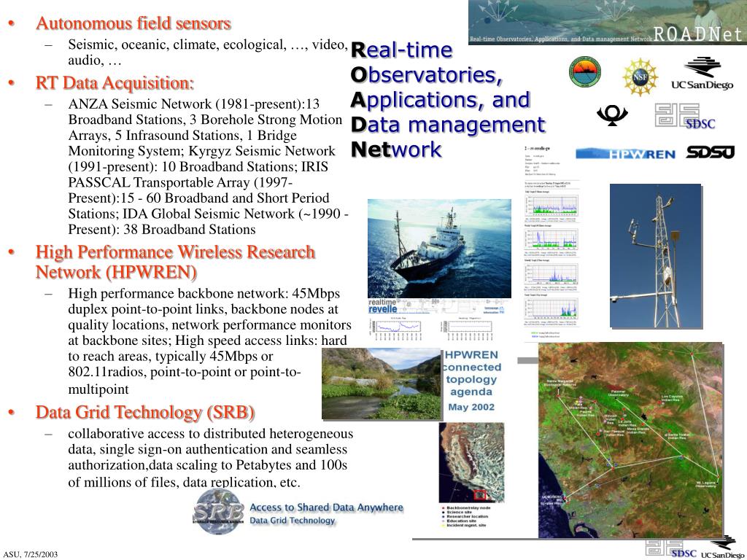
Task: Click the black post horn logo
Action: pyautogui.click(x=612, y=115)
